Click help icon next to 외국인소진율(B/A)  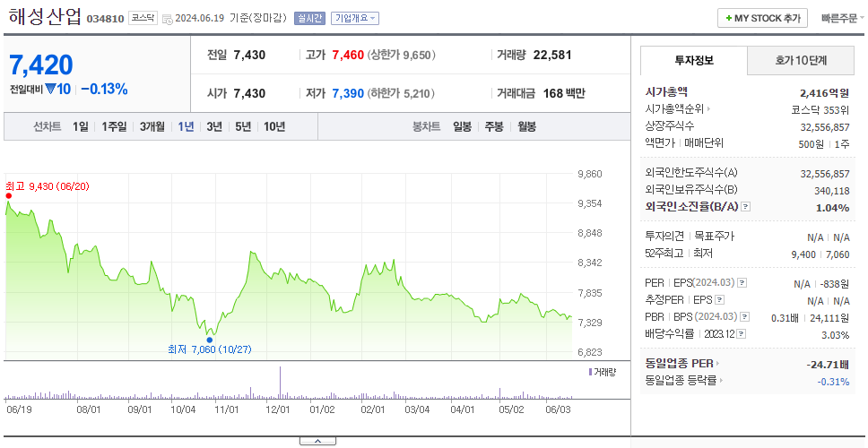746,207
